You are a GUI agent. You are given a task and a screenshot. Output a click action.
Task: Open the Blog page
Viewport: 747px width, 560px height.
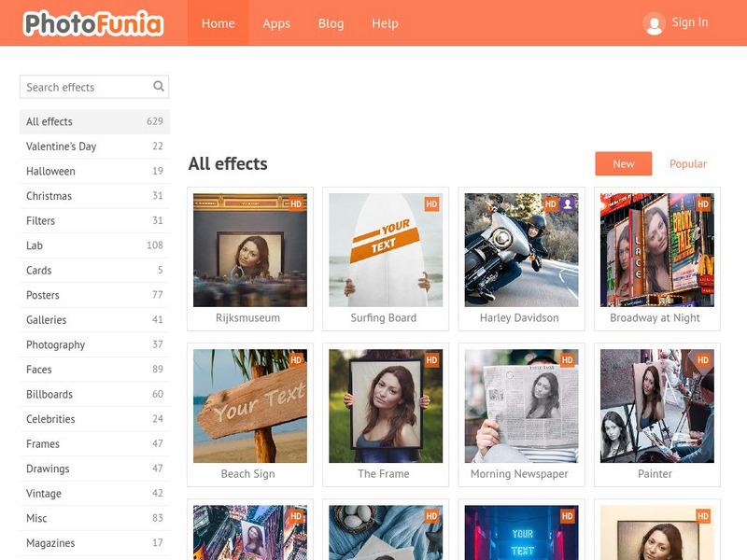click(331, 23)
